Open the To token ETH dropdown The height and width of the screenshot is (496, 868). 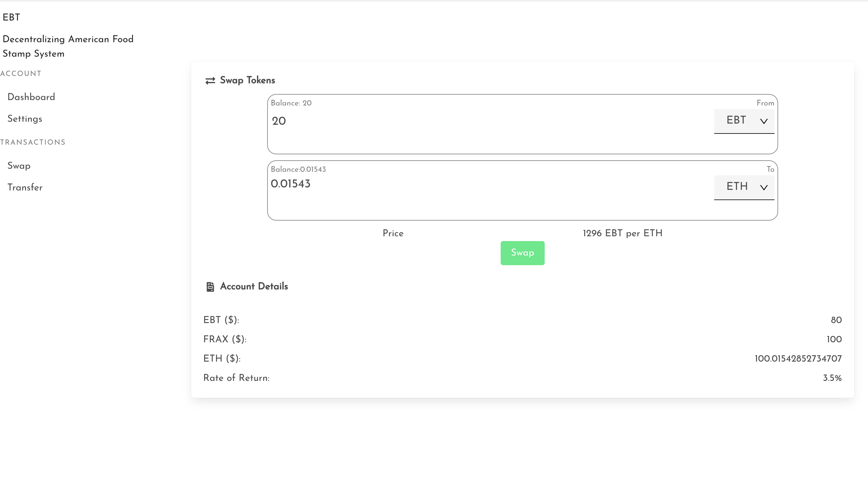coord(744,187)
